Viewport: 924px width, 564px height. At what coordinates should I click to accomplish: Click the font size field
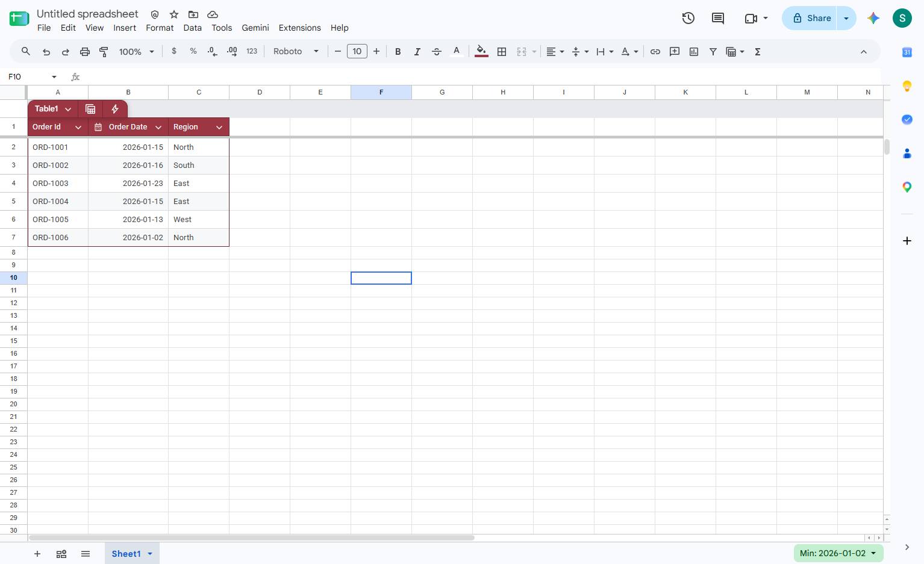357,51
